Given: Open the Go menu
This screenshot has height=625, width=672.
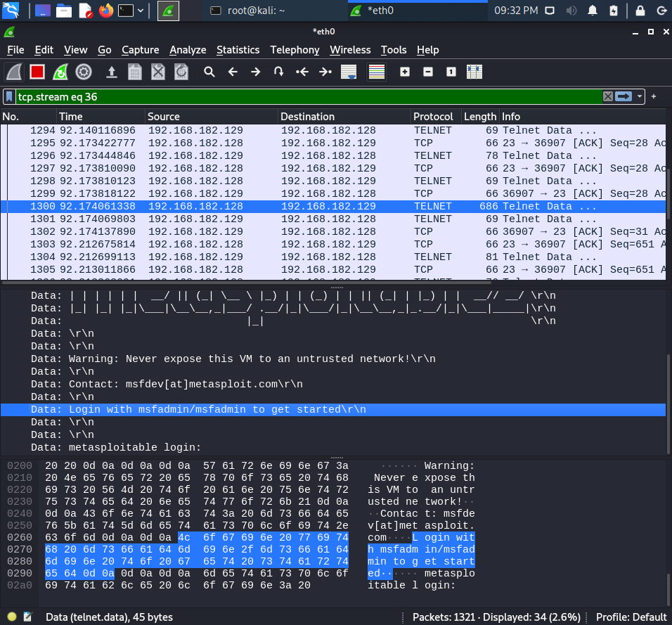Looking at the screenshot, I should [105, 50].
